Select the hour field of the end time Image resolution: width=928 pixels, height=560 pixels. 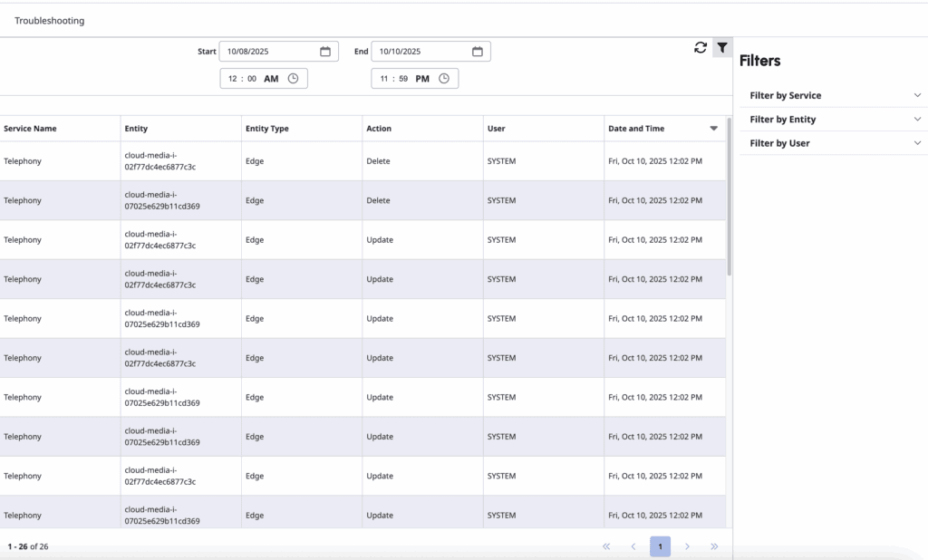383,78
